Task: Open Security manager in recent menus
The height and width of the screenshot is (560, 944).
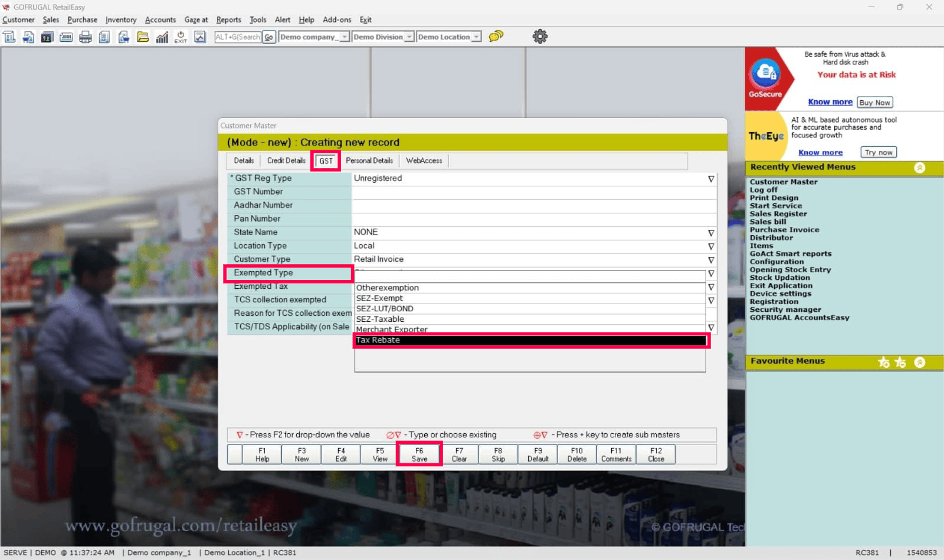Action: pyautogui.click(x=785, y=309)
